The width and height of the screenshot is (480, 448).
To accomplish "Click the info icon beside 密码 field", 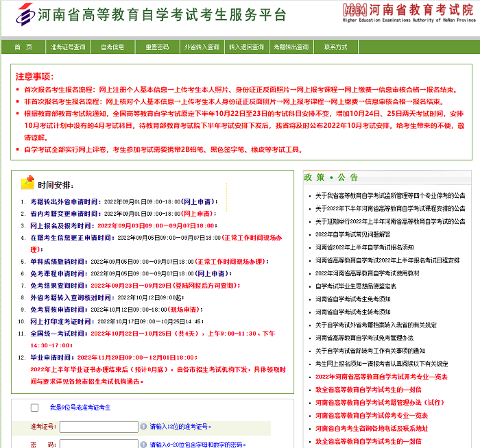I will click(143, 444).
